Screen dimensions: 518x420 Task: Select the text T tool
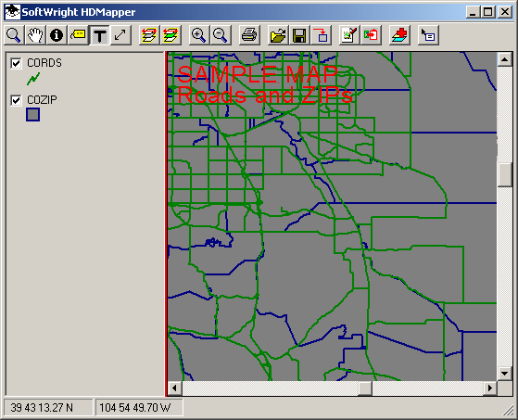click(x=99, y=35)
